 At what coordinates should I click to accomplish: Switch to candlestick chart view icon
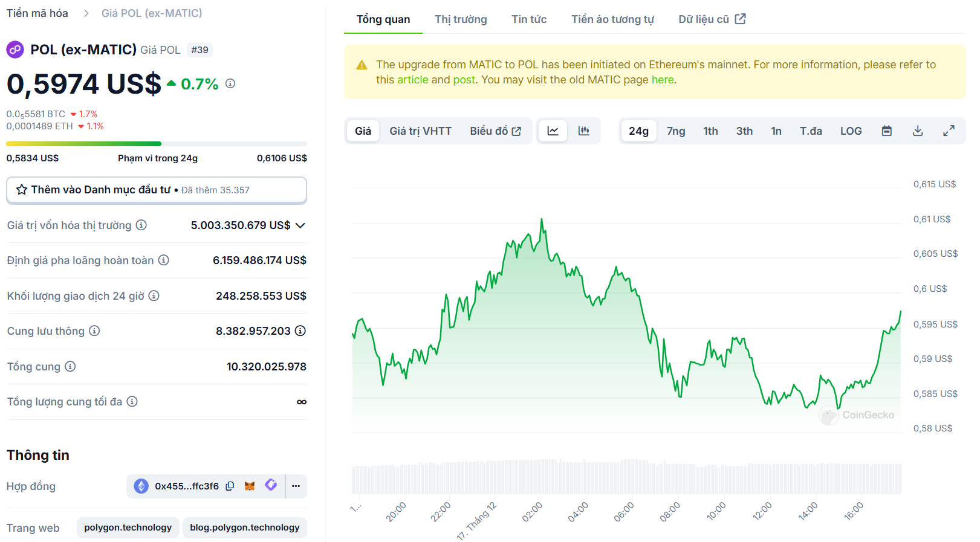583,131
